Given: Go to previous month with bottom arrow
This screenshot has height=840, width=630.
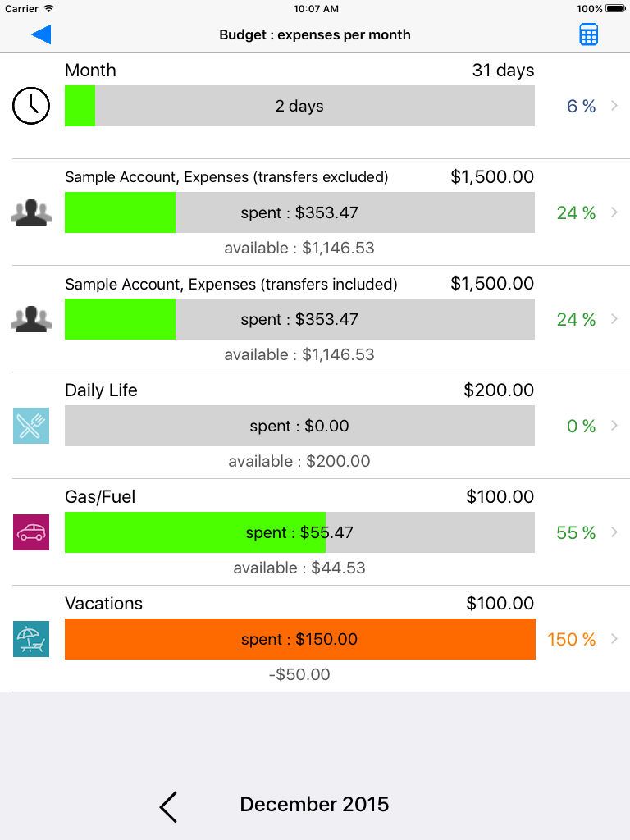Looking at the screenshot, I should tap(168, 806).
